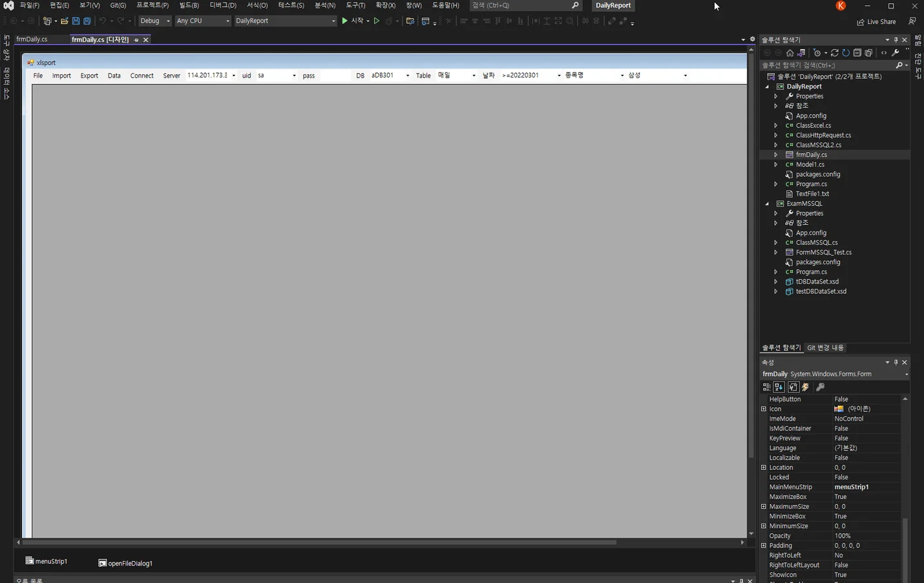Click the pass input field in form

coord(335,76)
